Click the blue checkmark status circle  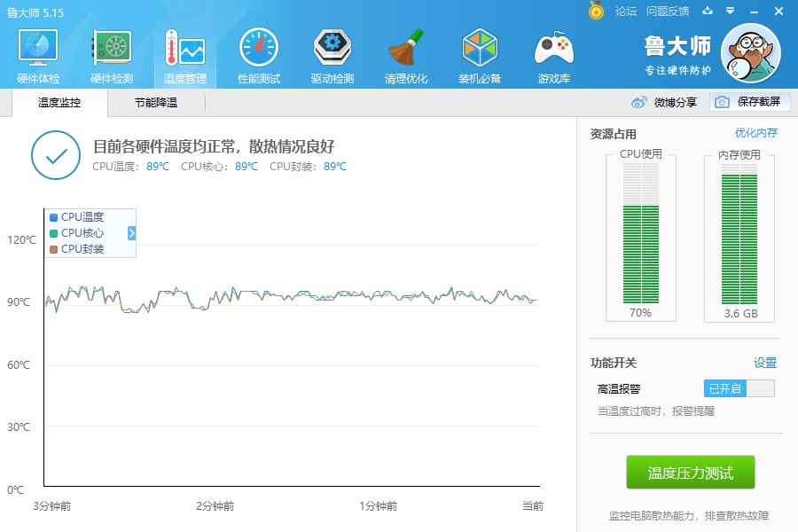click(56, 155)
